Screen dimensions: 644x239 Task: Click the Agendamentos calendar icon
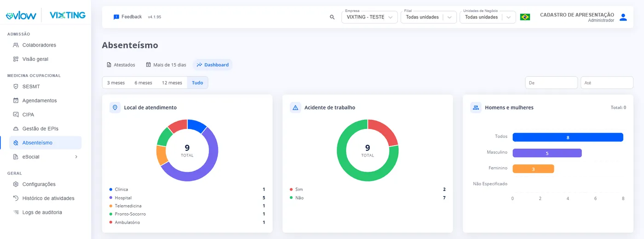coord(16,100)
